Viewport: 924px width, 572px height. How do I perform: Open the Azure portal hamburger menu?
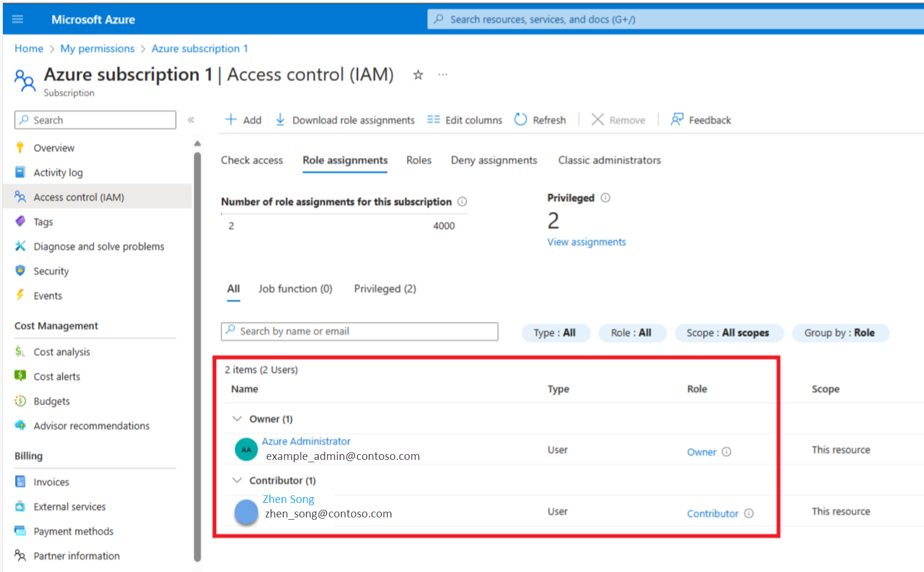(17, 19)
